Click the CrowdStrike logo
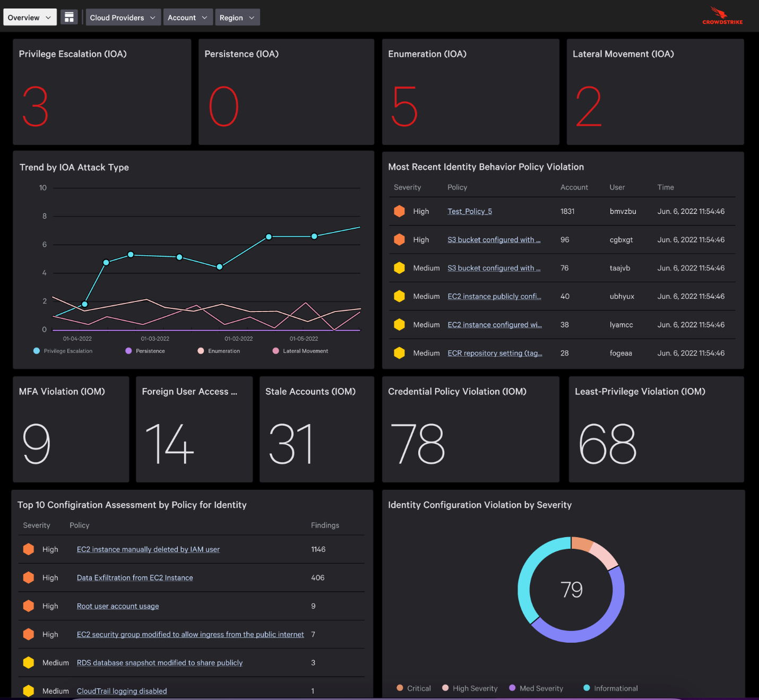 722,16
